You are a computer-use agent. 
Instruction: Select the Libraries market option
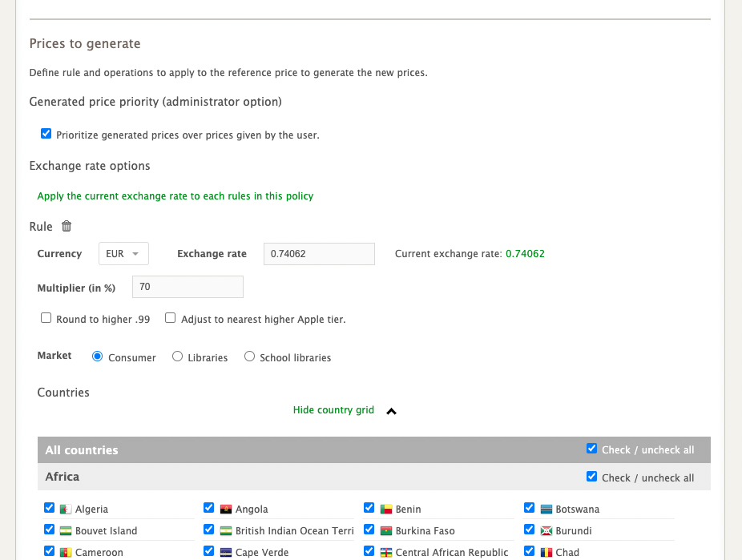coord(178,357)
